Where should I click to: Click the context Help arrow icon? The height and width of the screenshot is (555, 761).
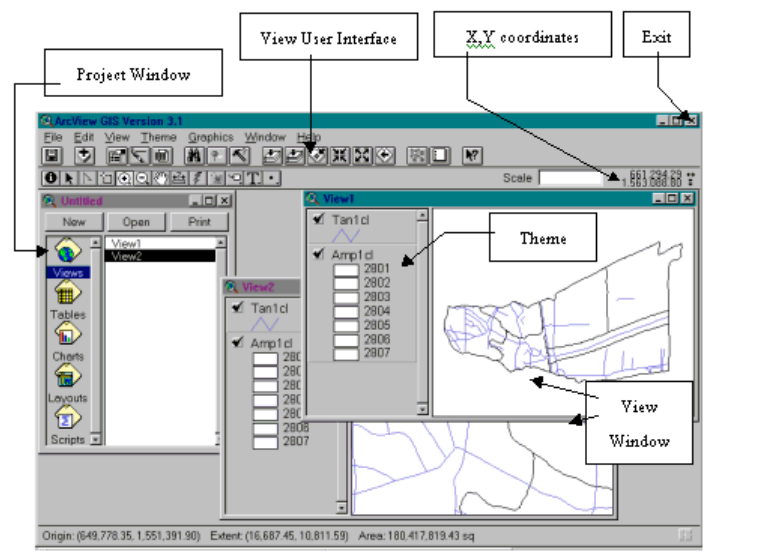[x=472, y=156]
